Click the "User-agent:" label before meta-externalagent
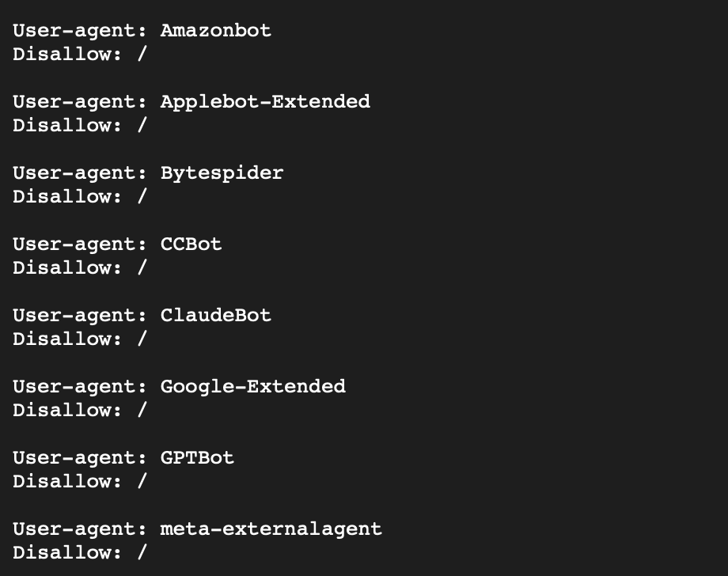728x576 pixels. tap(80, 529)
